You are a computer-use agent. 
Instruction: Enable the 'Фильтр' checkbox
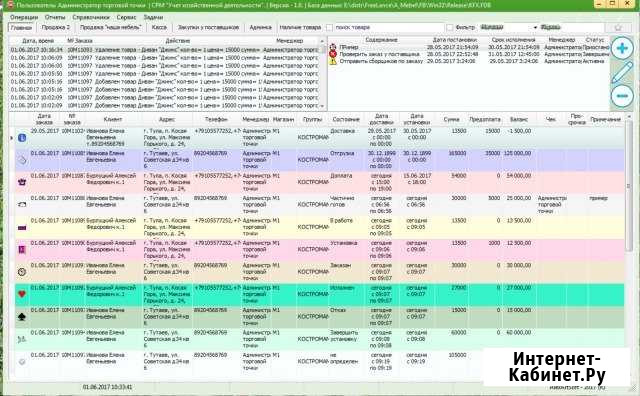(x=450, y=27)
